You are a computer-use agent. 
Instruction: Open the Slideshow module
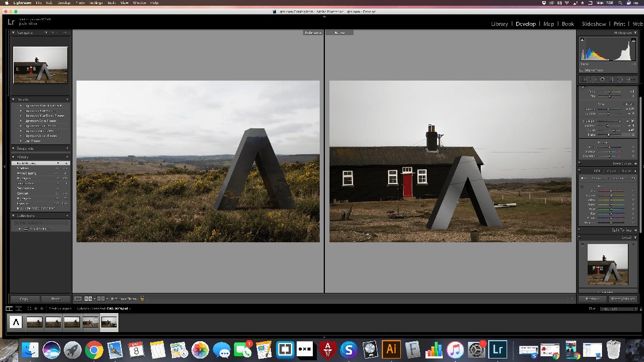593,24
